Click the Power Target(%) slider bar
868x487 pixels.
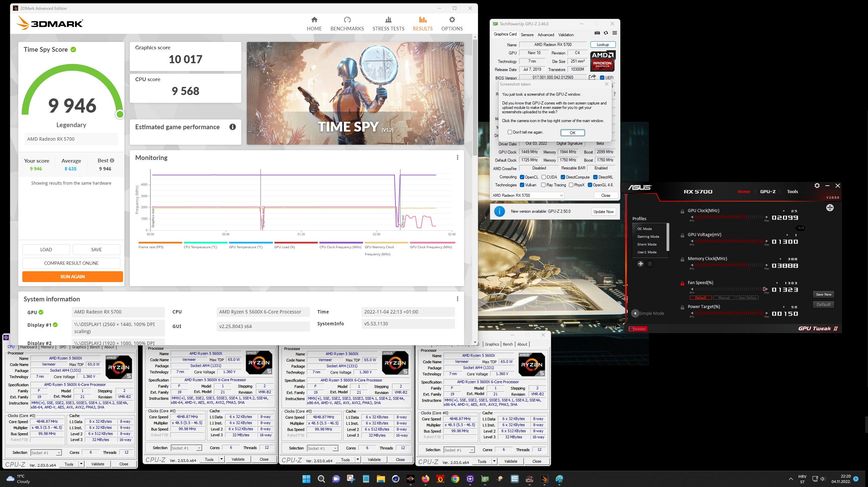point(729,313)
